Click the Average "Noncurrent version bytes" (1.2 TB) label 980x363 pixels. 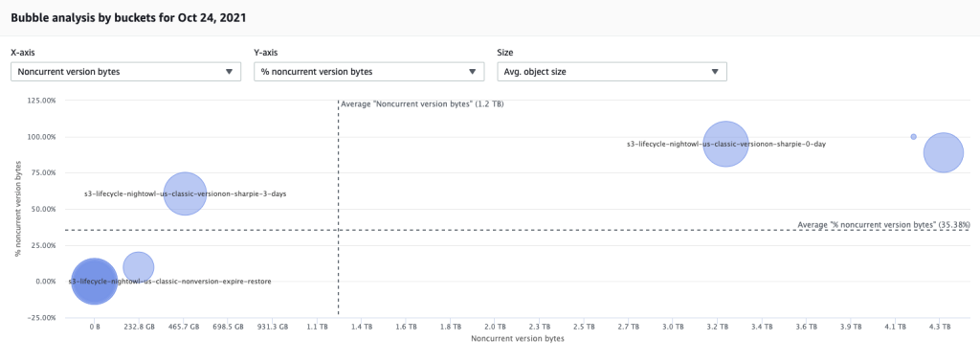(x=422, y=104)
